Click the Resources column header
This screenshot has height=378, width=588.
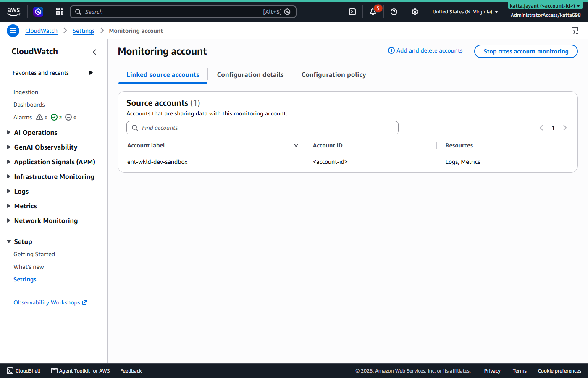[459, 145]
